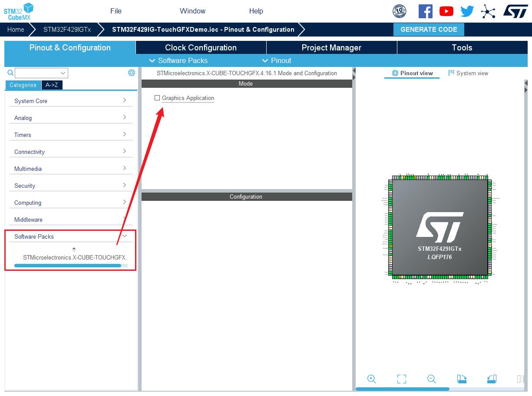This screenshot has width=532, height=396.
Task: Rotate the chip counterclockwise
Action: (492, 379)
